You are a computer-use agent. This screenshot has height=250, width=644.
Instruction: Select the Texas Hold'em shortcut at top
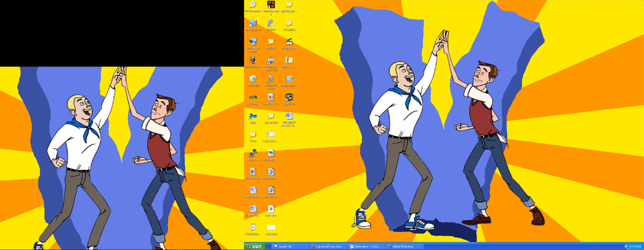click(x=271, y=7)
